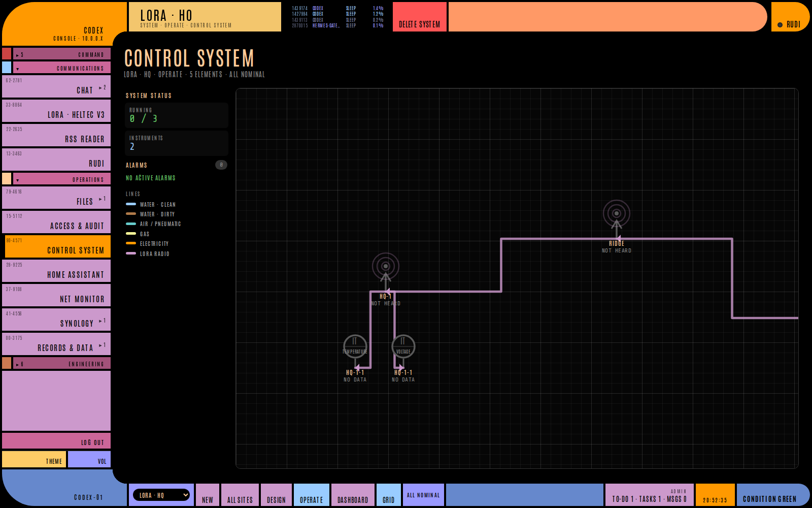Collapse the Operations section
This screenshot has width=812, height=508.
click(x=61, y=179)
